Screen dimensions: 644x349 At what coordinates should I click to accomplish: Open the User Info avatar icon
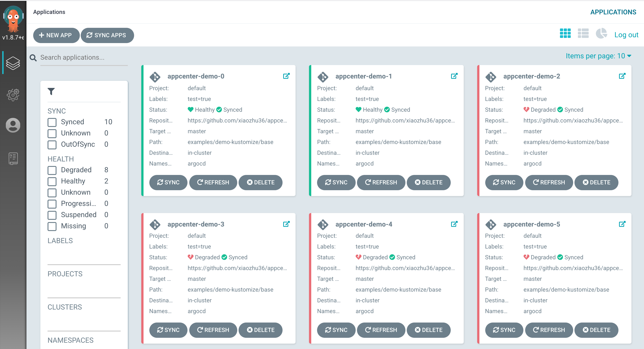pos(13,125)
